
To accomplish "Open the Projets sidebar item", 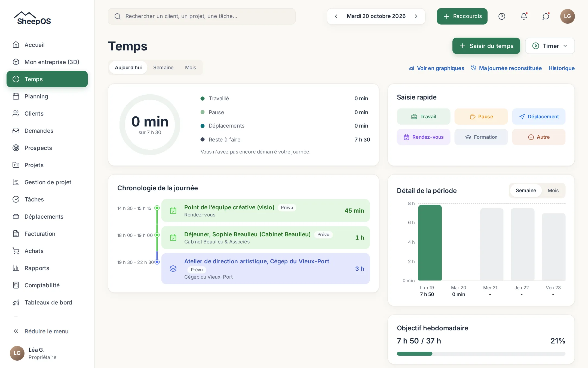I will tap(47, 165).
